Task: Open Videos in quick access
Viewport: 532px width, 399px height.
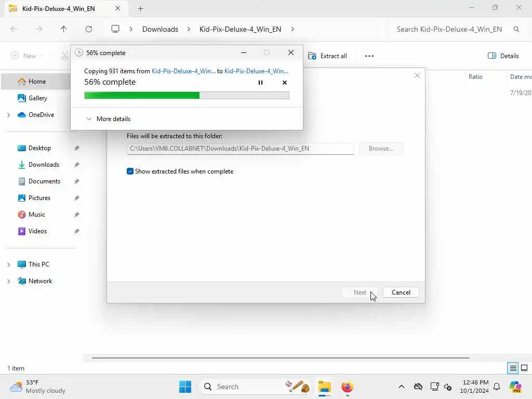Action: pos(37,231)
